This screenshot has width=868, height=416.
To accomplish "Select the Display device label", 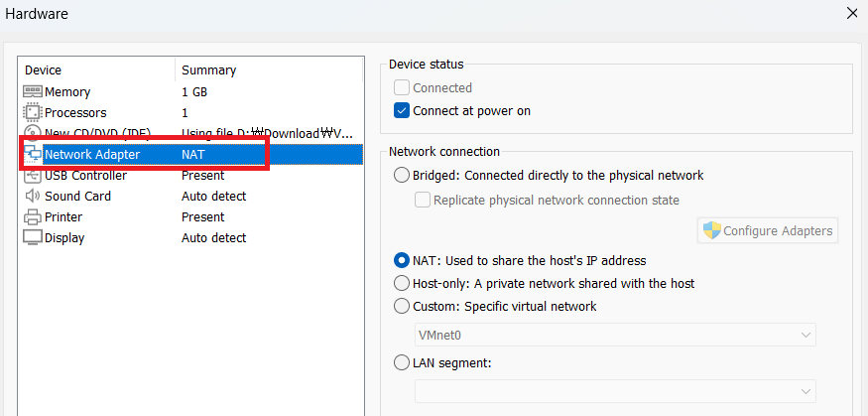I will (x=64, y=238).
